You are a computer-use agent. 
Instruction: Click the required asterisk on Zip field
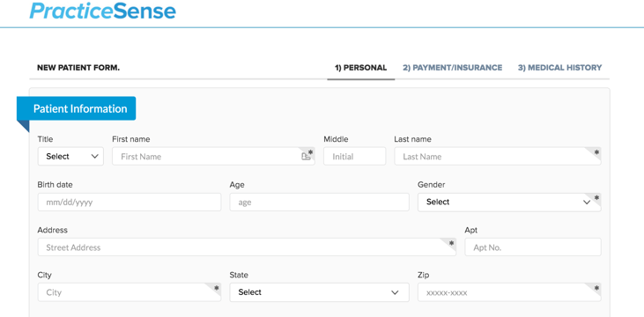(596, 288)
